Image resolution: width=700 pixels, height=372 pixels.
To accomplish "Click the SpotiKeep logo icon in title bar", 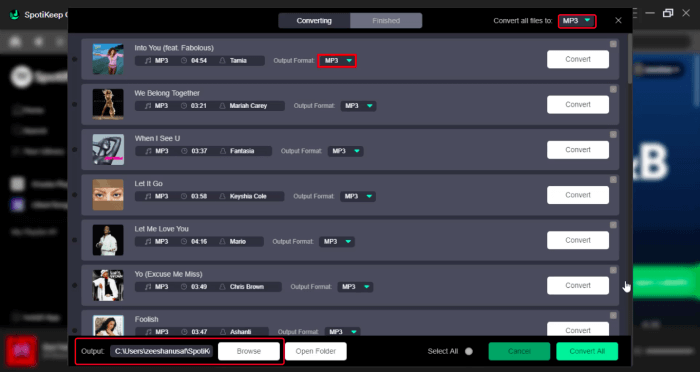I will click(15, 14).
